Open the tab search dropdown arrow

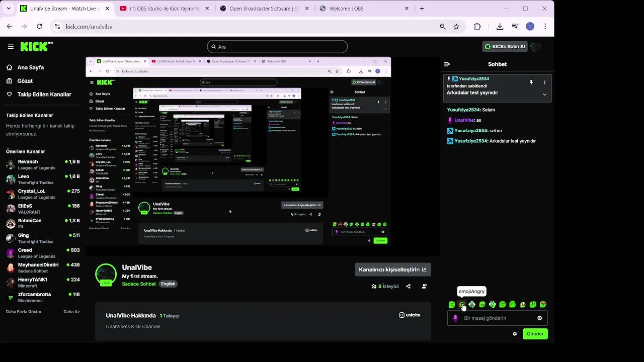8,9
